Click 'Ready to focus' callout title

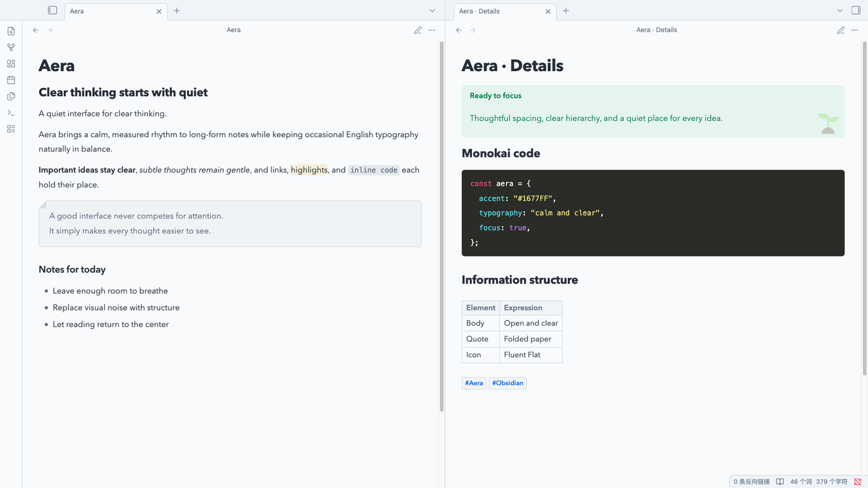[496, 95]
